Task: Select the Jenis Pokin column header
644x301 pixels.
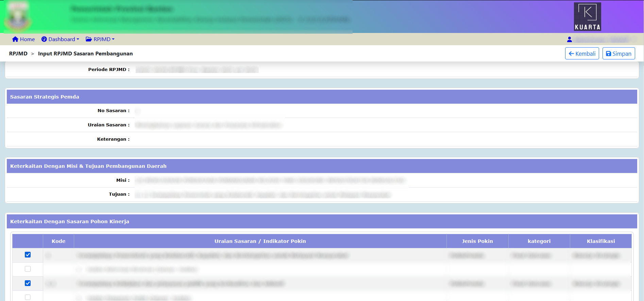Action: tap(477, 241)
